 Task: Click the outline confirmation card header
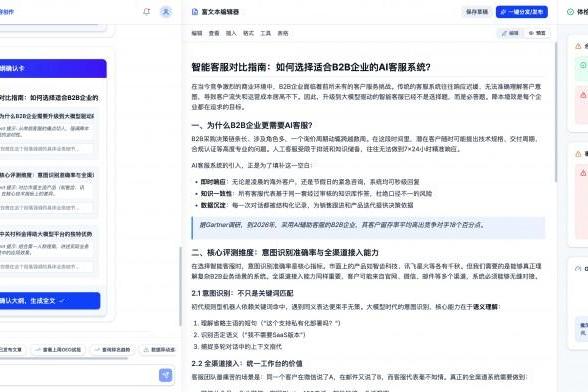[x=53, y=69]
